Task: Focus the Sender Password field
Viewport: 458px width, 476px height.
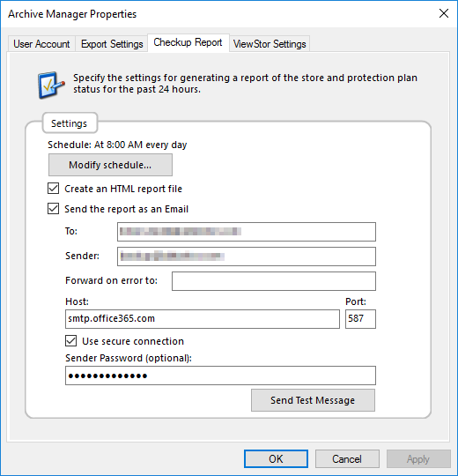Action: coord(220,376)
